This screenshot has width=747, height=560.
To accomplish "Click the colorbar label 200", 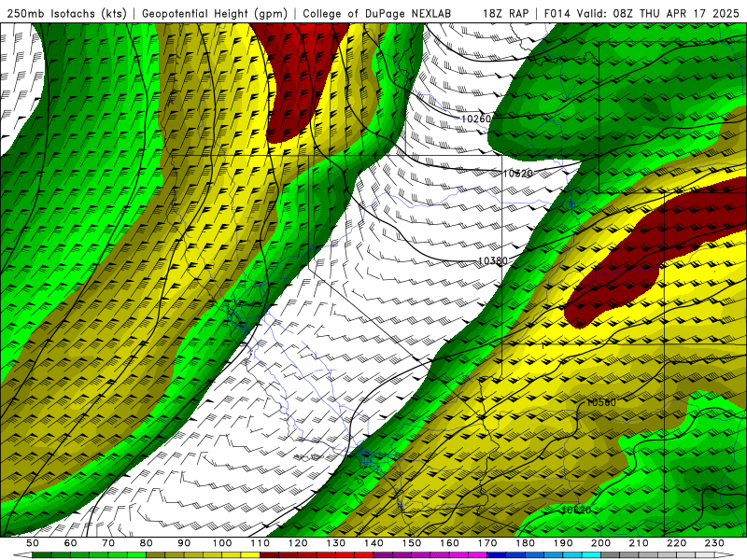I will click(x=601, y=543).
